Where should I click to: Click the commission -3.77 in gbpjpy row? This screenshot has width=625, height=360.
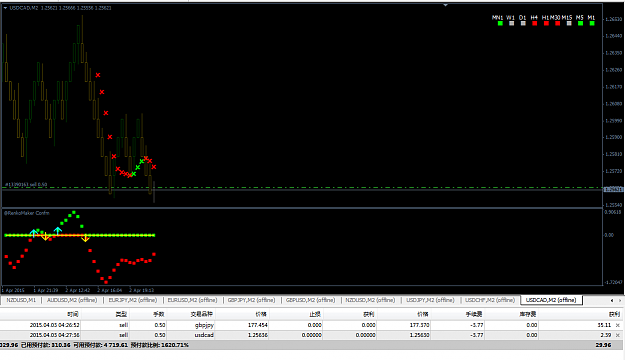point(477,325)
